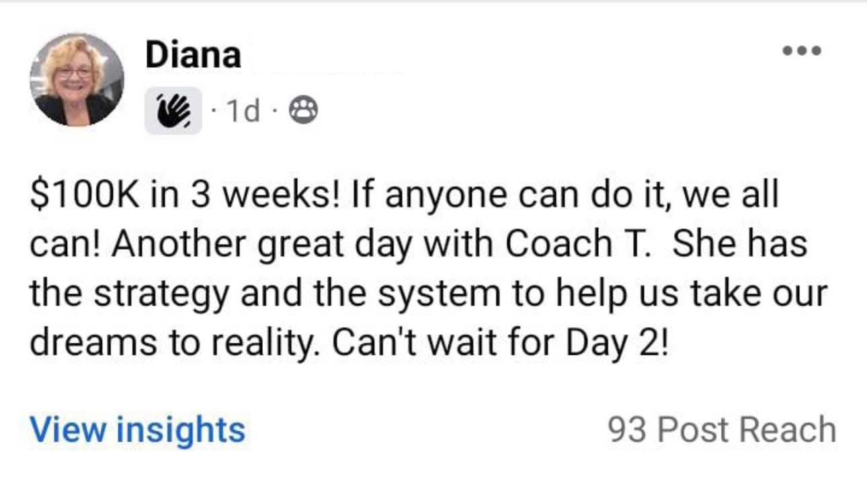Click the waving hand new member badge
This screenshot has height=504, width=867.
click(173, 110)
